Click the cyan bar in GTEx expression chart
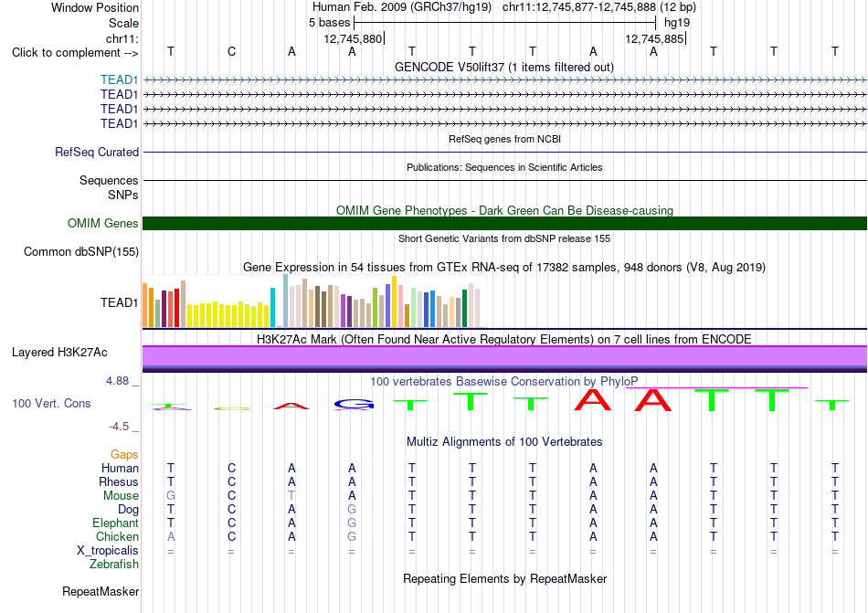 (272, 308)
